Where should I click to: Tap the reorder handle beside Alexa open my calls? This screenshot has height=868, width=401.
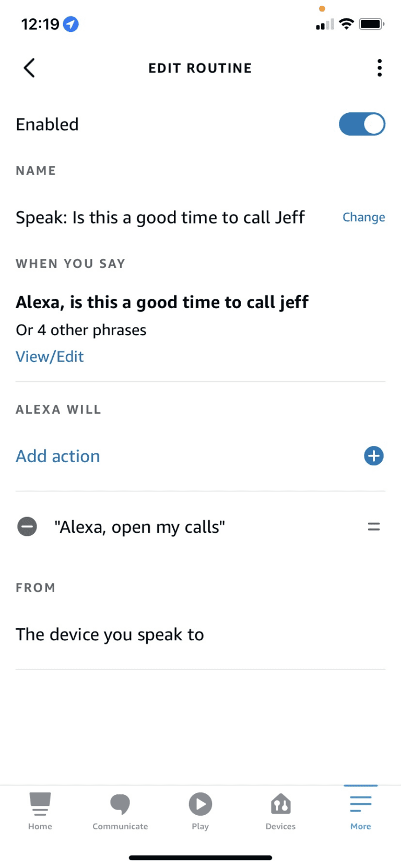coord(374,526)
